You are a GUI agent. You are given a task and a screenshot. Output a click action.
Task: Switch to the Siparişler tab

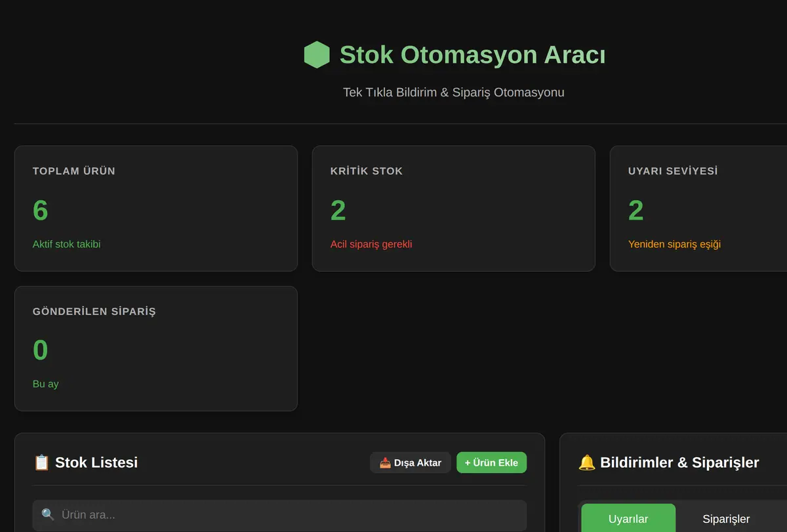click(x=726, y=519)
